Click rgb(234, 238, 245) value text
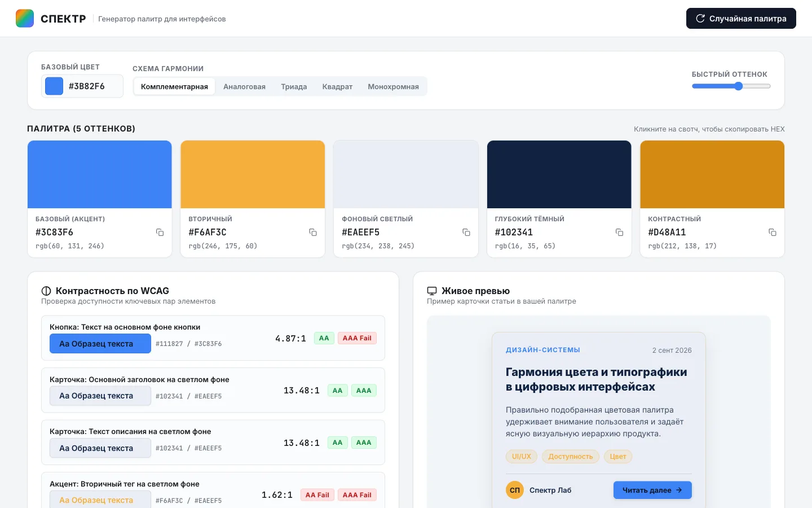The image size is (812, 508). [378, 246]
